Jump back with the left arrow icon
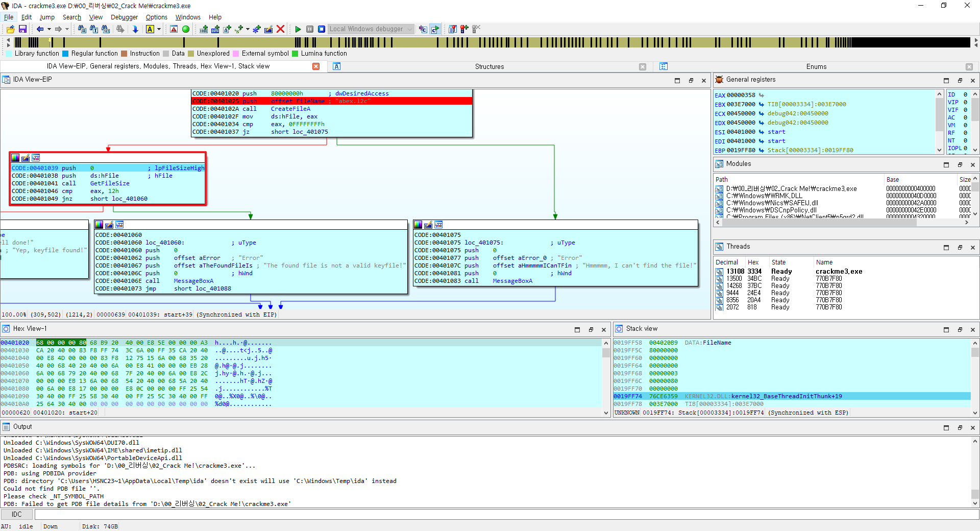This screenshot has height=531, width=980. click(x=40, y=29)
